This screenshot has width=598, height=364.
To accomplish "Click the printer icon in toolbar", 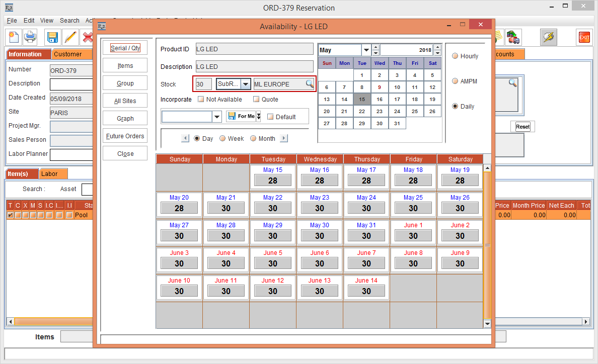I will [31, 37].
